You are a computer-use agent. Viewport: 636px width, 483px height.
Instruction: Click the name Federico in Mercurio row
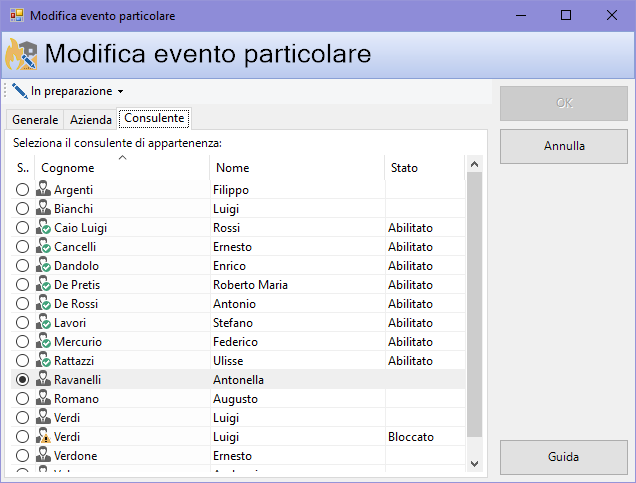pyautogui.click(x=235, y=342)
